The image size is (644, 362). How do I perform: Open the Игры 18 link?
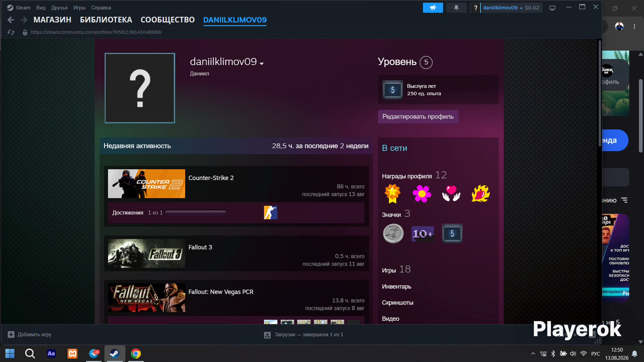click(x=396, y=270)
